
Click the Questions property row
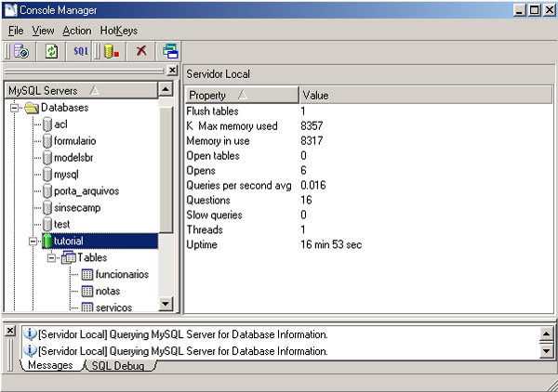[368, 200]
